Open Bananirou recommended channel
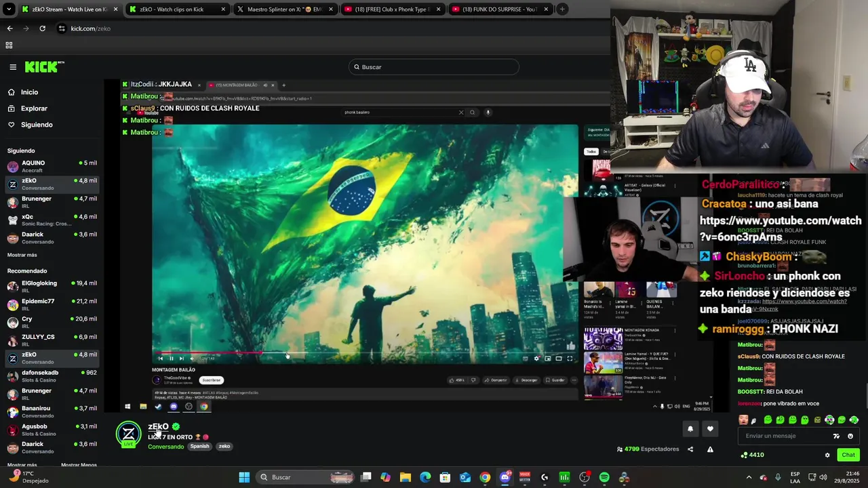 [x=52, y=411]
